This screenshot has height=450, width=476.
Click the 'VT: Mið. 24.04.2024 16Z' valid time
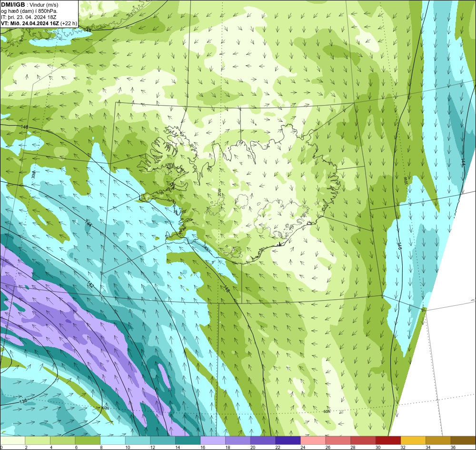tap(30, 23)
